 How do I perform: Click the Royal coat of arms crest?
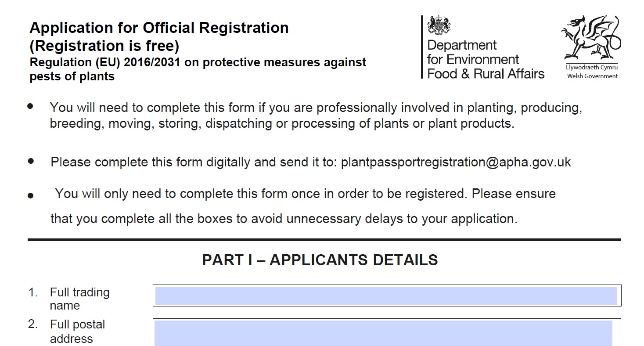click(439, 26)
